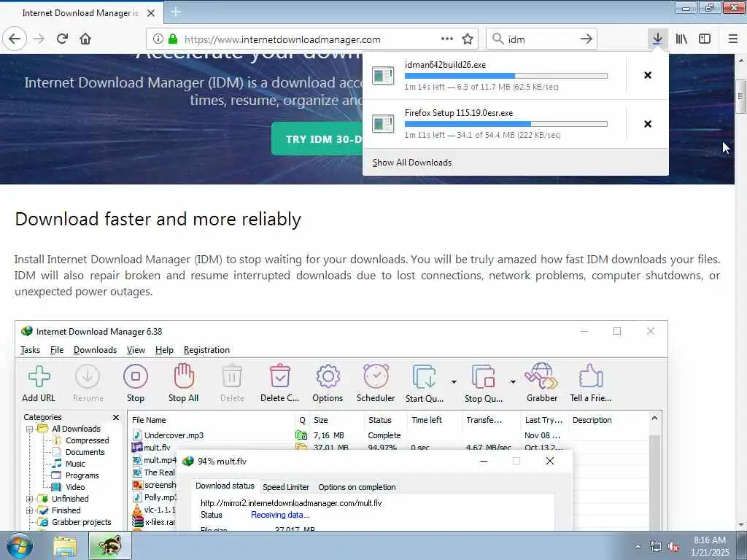Toggle the Downloads toolbar button
Image resolution: width=747 pixels, height=560 pixels.
(657, 39)
